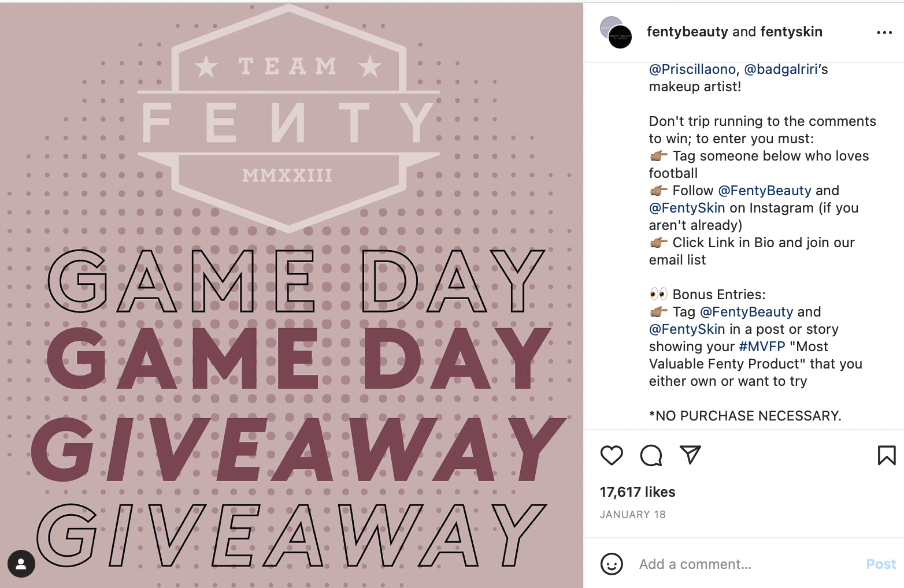Show tagged people on the photo
Viewport: 904px width, 588px height.
point(21,564)
